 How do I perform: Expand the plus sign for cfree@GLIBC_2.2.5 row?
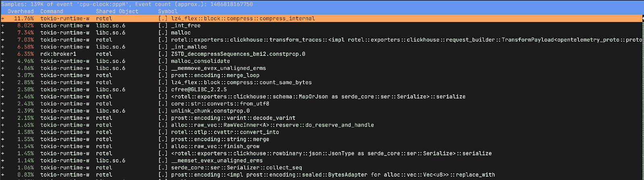[3, 90]
